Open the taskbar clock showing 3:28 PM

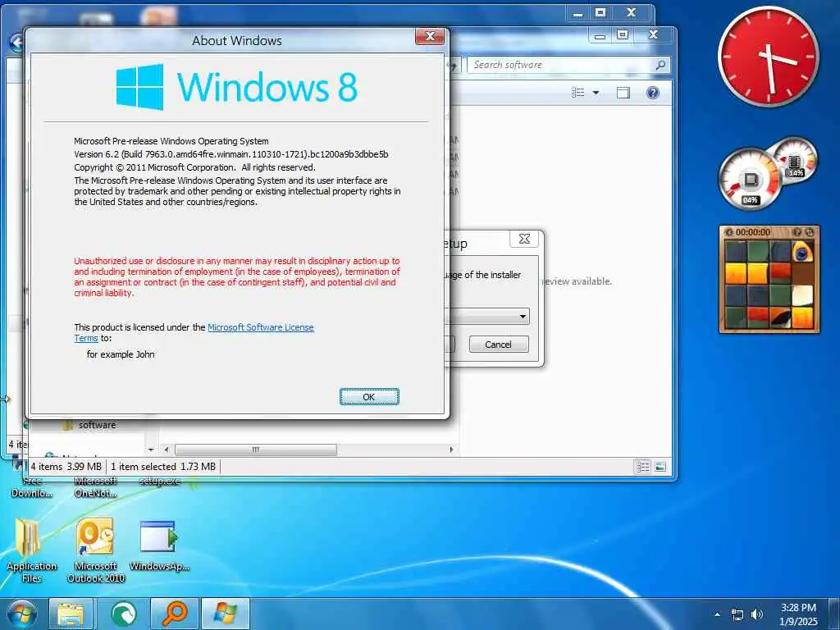tap(799, 614)
